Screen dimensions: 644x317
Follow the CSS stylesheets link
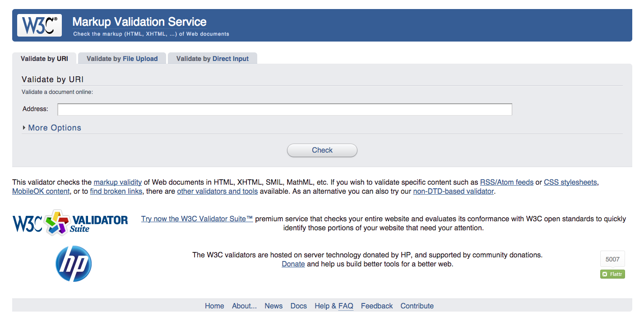(570, 182)
